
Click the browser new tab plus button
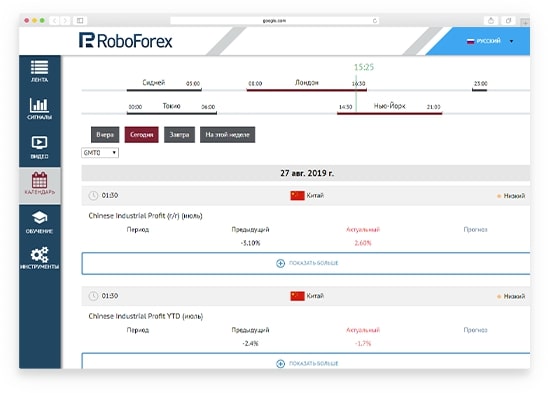[x=525, y=22]
